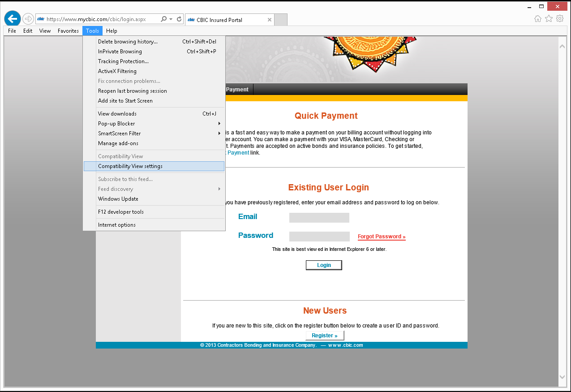Open the Favorites star icon
The height and width of the screenshot is (392, 571).
pyautogui.click(x=549, y=19)
